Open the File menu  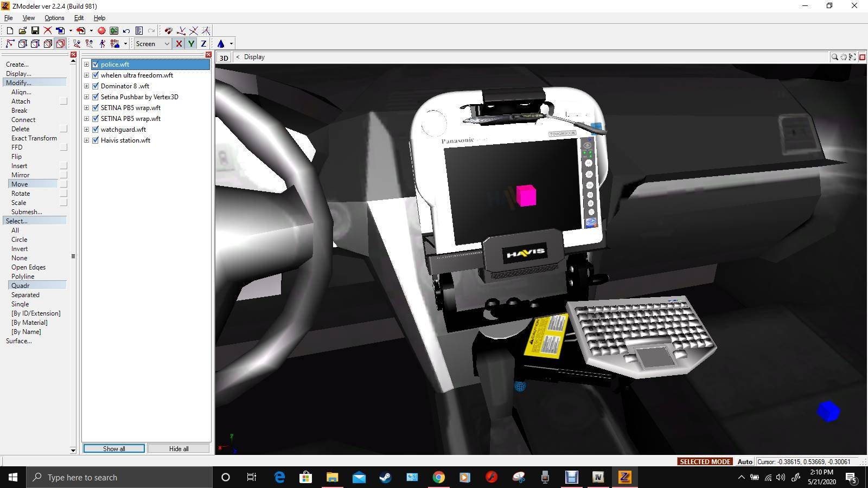point(8,18)
